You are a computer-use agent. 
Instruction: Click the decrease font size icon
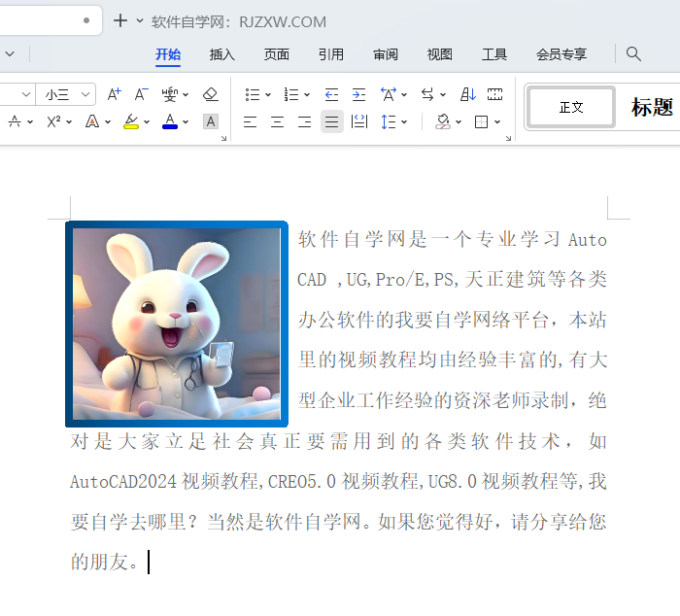[x=141, y=94]
